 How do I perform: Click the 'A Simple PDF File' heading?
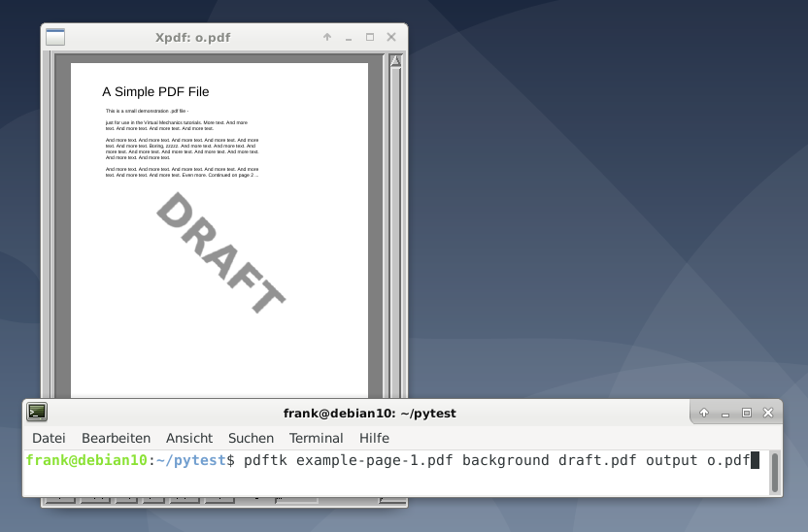pos(155,91)
